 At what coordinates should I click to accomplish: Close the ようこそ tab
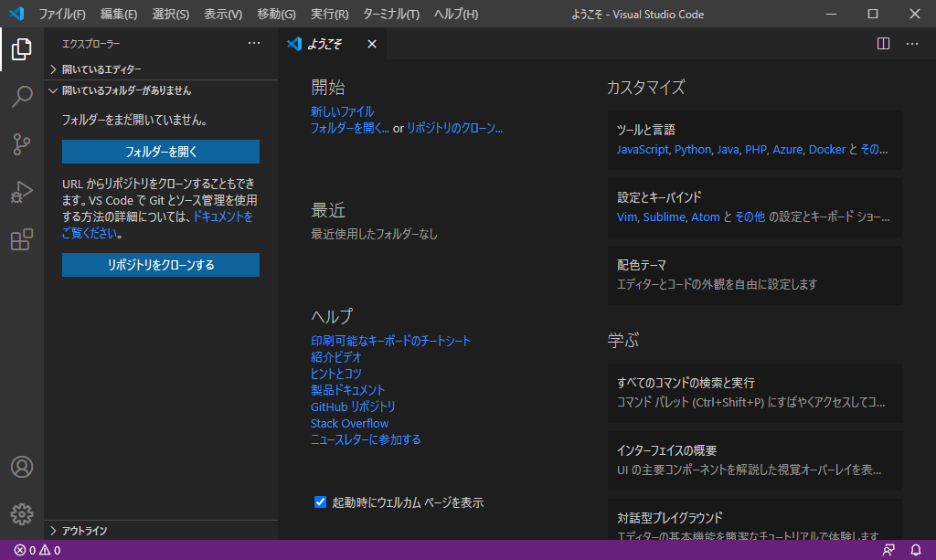[x=372, y=44]
